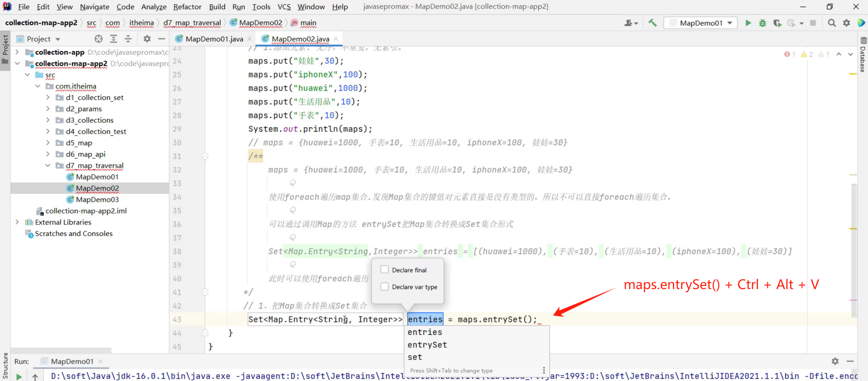Close the MapDemo01.java editor tab

(250, 39)
